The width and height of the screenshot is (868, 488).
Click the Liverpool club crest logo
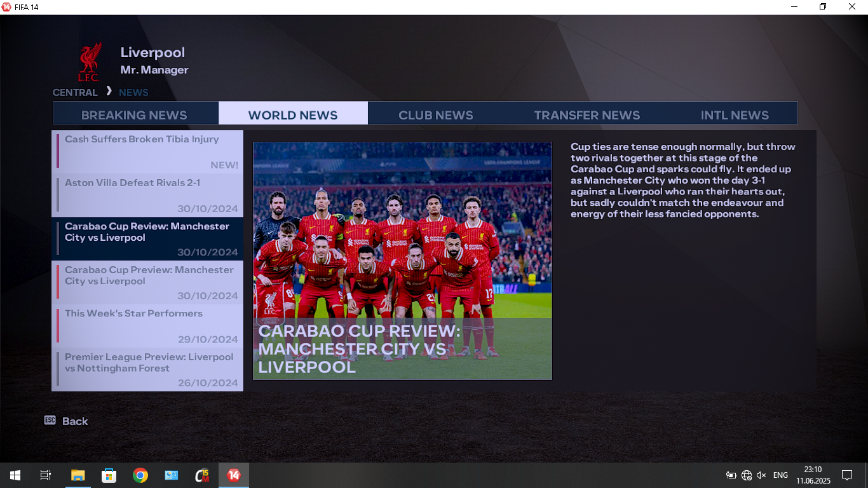89,62
